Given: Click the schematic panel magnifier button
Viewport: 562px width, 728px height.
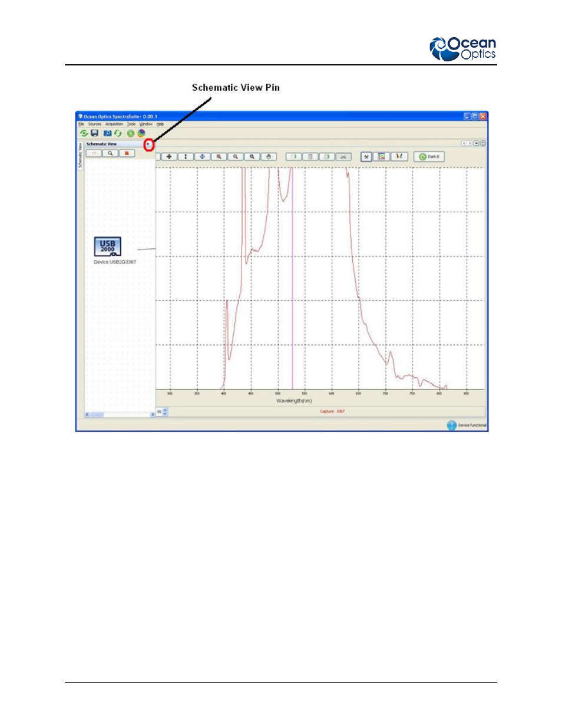Looking at the screenshot, I should 110,153.
